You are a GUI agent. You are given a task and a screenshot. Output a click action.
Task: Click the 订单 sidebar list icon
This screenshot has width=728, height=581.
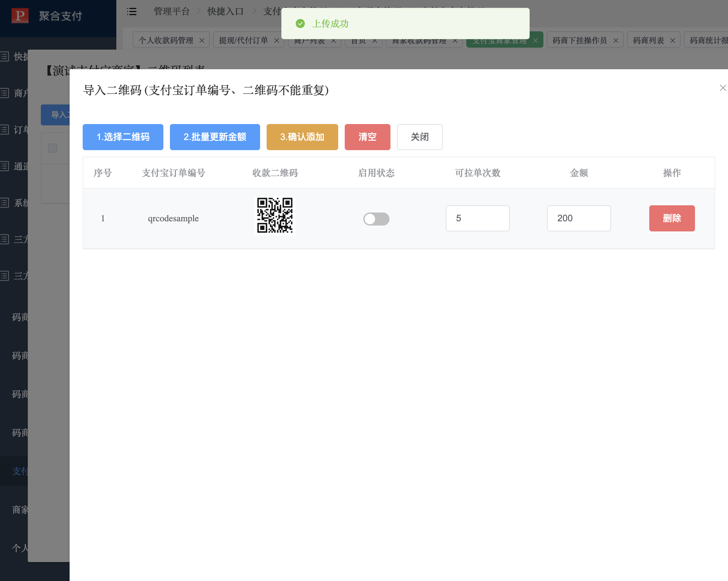[x=5, y=130]
